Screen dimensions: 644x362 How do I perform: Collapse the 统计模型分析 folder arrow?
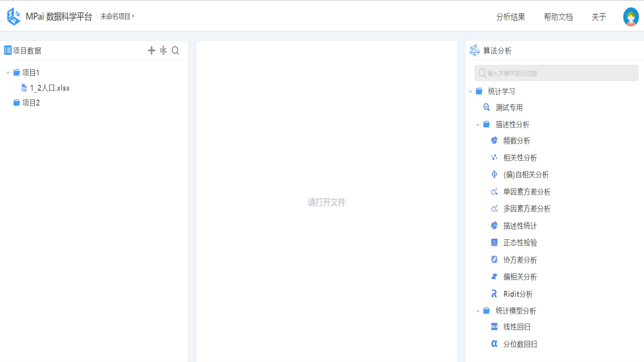[x=478, y=311]
